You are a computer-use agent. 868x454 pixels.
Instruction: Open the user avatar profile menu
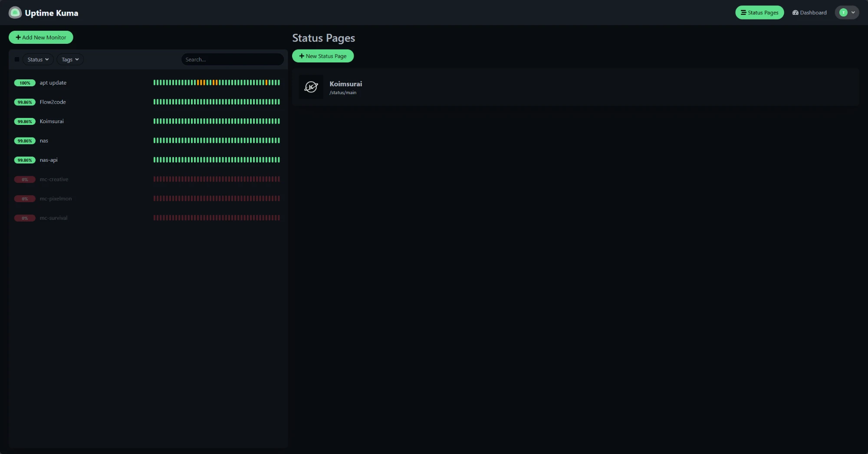[x=847, y=13]
